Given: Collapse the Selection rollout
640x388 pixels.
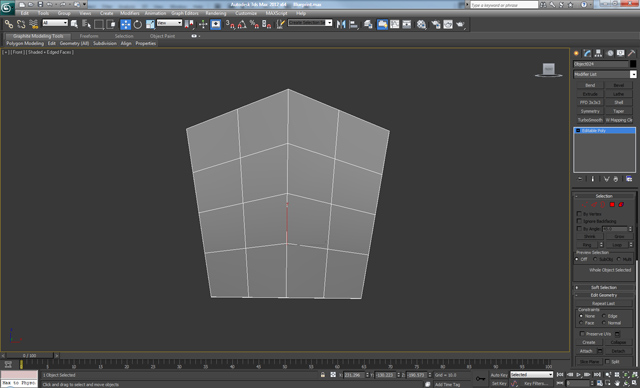Looking at the screenshot, I should (604, 196).
